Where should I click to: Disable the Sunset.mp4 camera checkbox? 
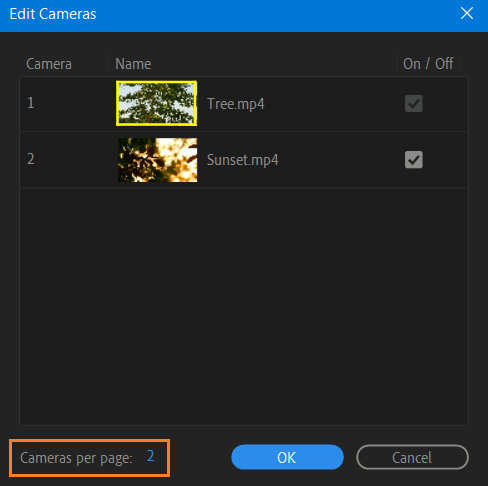[x=414, y=159]
